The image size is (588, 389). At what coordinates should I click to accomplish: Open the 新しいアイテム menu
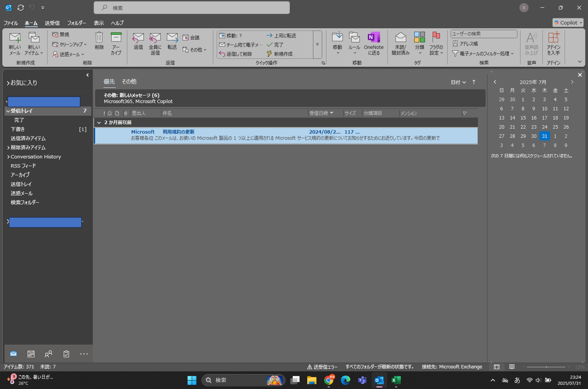click(x=34, y=44)
